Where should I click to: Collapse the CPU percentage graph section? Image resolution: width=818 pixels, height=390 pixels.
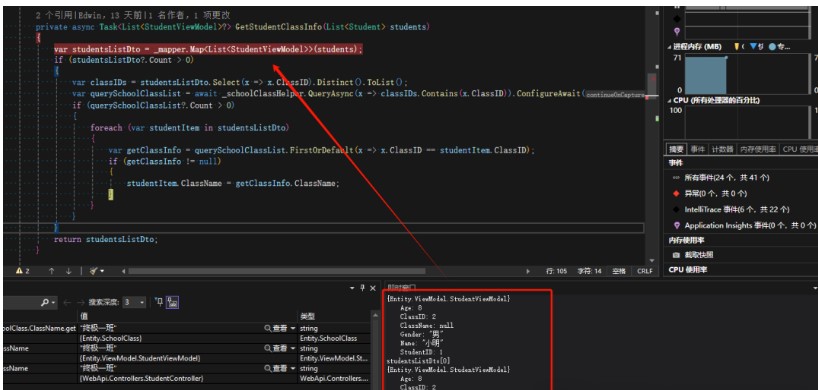coord(669,100)
